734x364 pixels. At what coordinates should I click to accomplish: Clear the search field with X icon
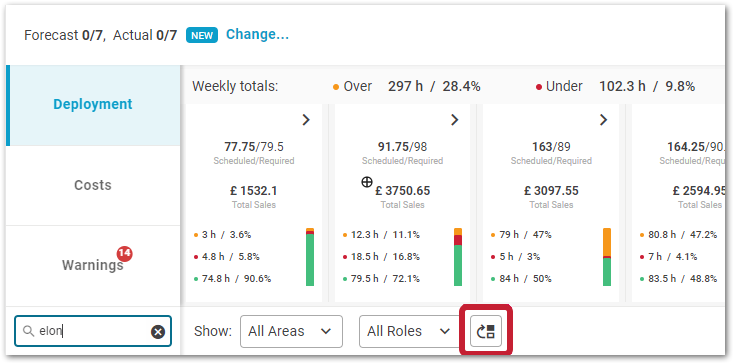coord(158,332)
